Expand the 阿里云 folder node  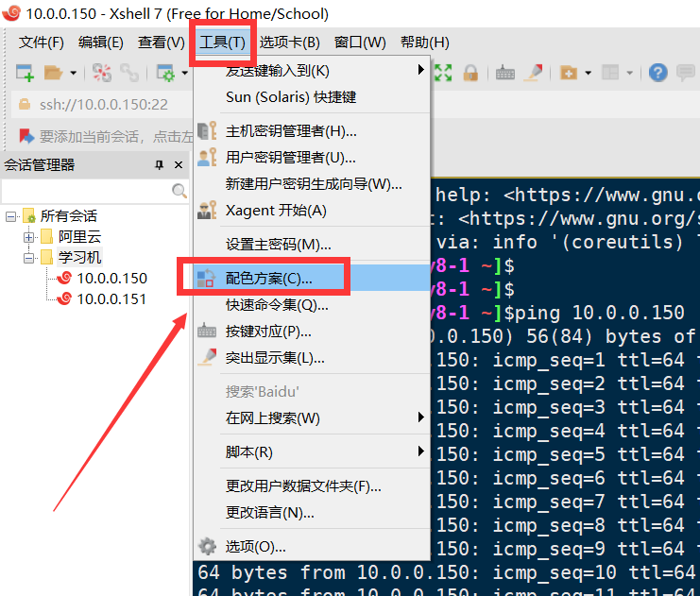(x=29, y=237)
